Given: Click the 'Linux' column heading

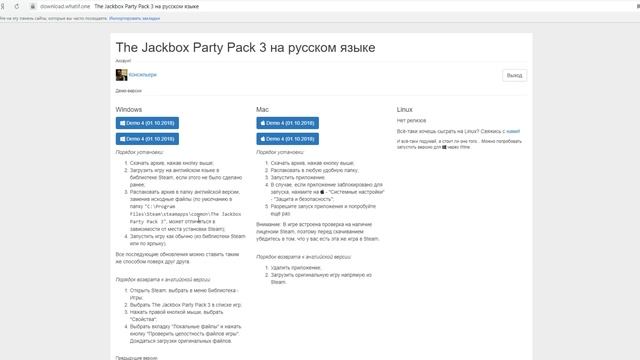Looking at the screenshot, I should (x=404, y=109).
